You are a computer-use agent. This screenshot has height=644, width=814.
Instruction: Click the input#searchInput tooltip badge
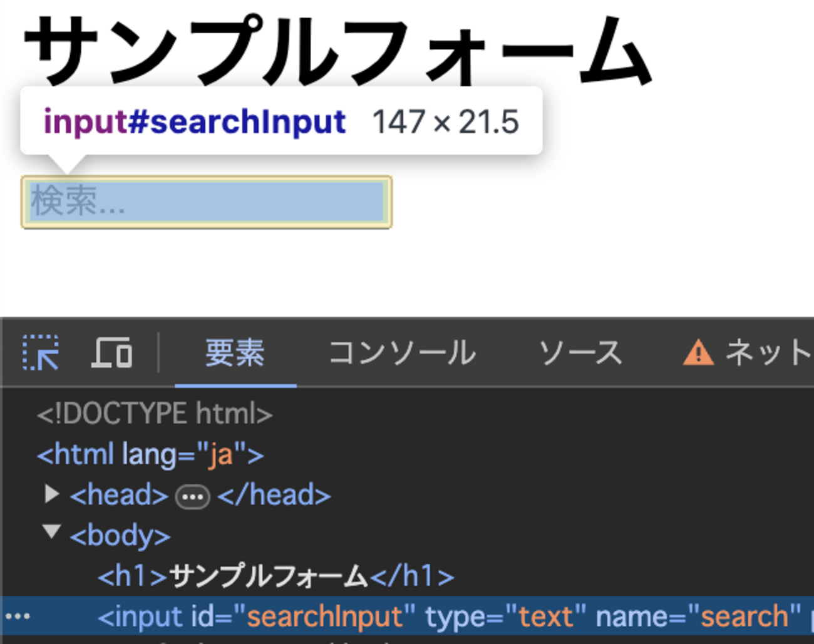[194, 121]
